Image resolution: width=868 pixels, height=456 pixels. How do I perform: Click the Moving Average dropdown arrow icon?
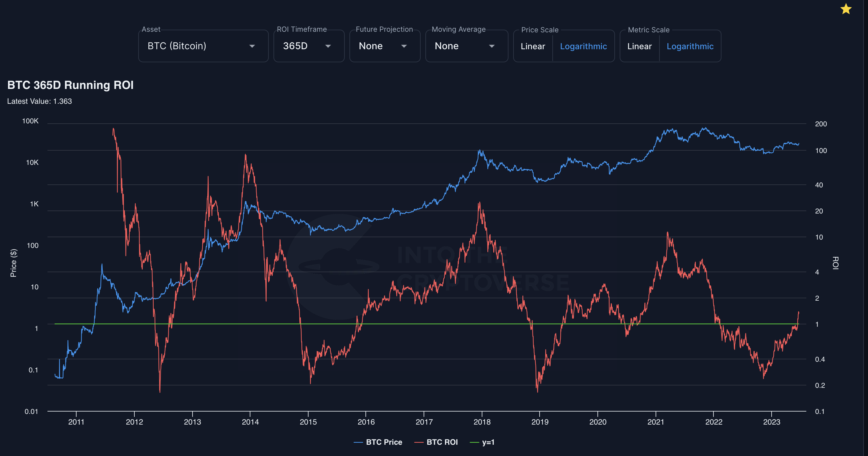point(492,46)
